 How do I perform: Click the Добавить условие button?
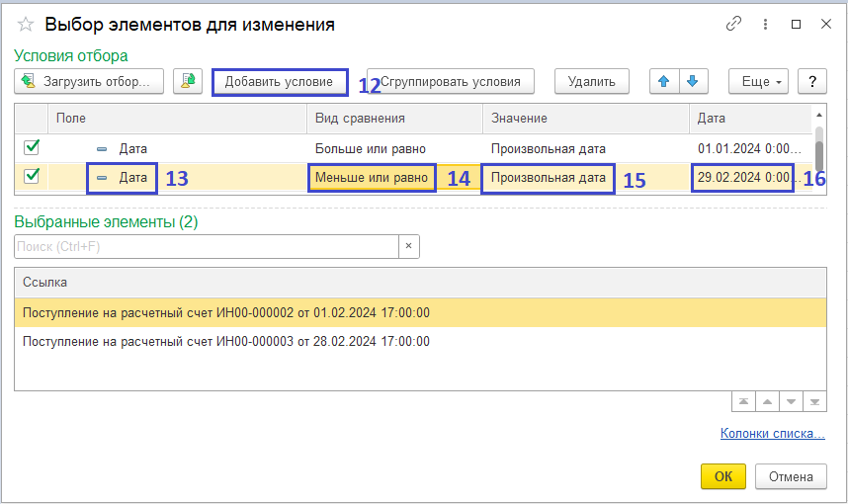tap(280, 81)
